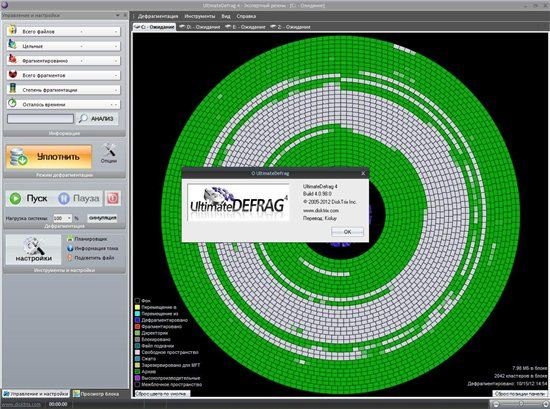Screen dimensions: 550x409
Task: Open the Инструменты menu
Action: (200, 16)
